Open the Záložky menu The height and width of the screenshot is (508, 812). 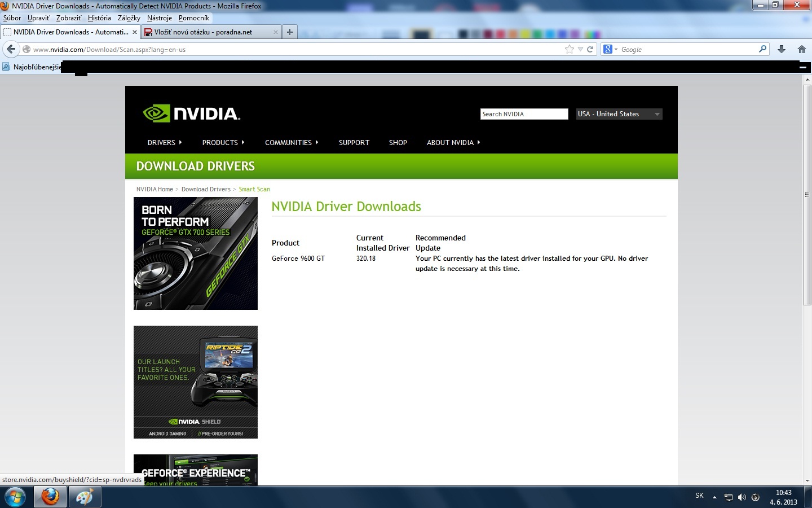tap(129, 18)
